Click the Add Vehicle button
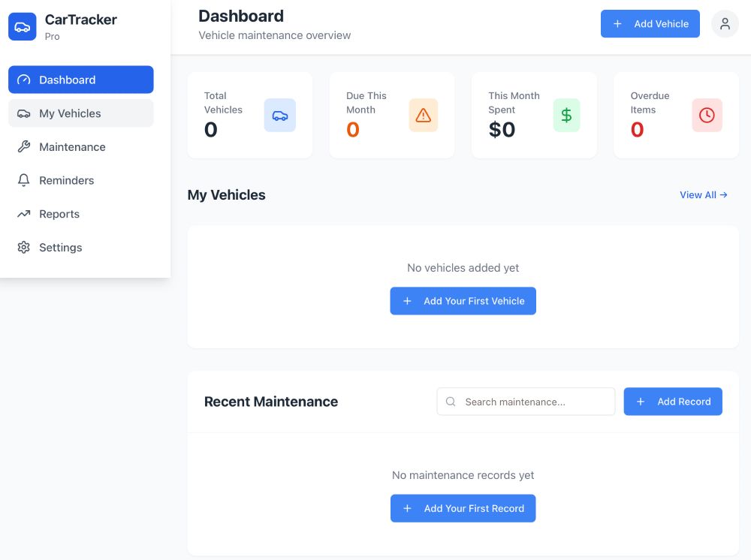The width and height of the screenshot is (751, 560). click(x=650, y=23)
